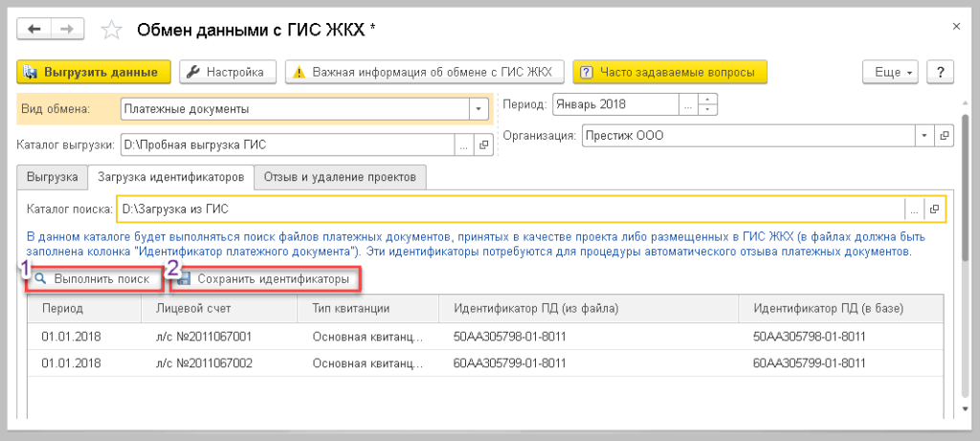Click the Выгрузить данные button
This screenshot has width=980, height=441.
(94, 72)
